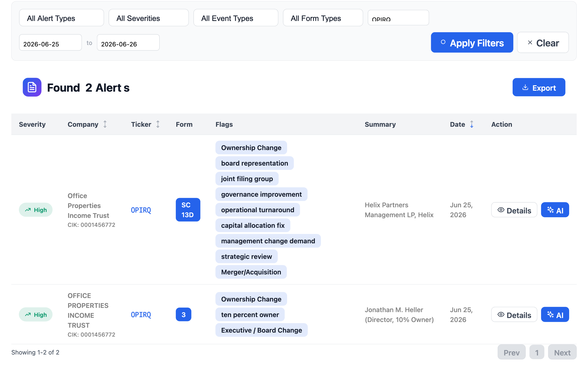Image resolution: width=588 pixels, height=371 pixels.
Task: Open AI analysis for SC 13D alert
Action: [555, 210]
